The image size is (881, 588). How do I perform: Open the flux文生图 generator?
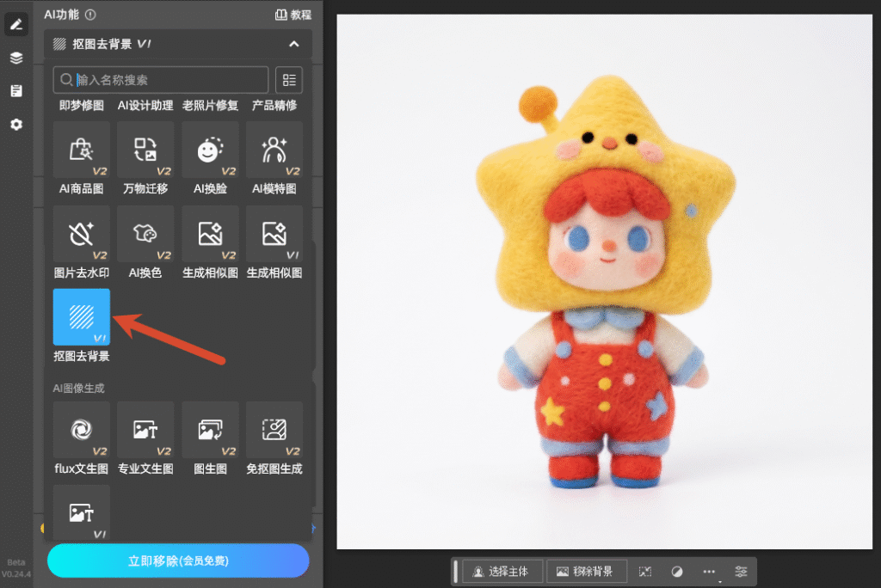coord(82,430)
